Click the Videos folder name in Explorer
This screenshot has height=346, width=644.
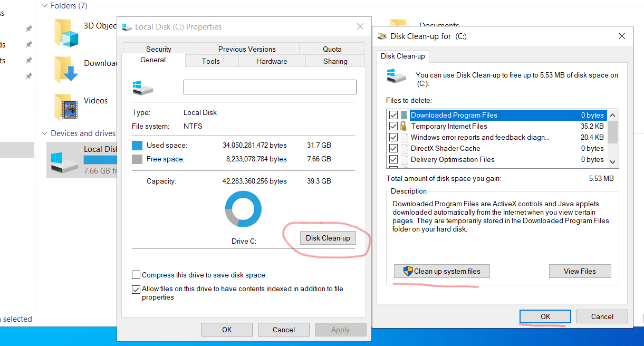point(95,101)
